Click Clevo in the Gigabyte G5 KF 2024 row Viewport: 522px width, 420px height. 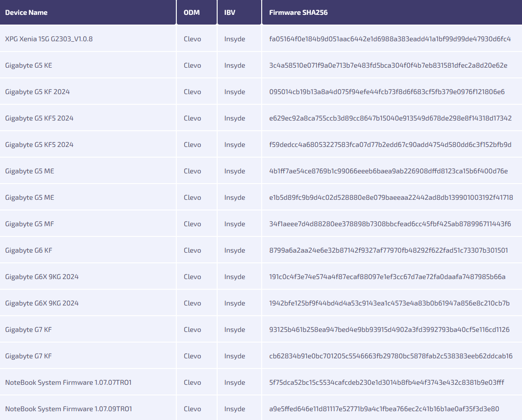tap(193, 92)
